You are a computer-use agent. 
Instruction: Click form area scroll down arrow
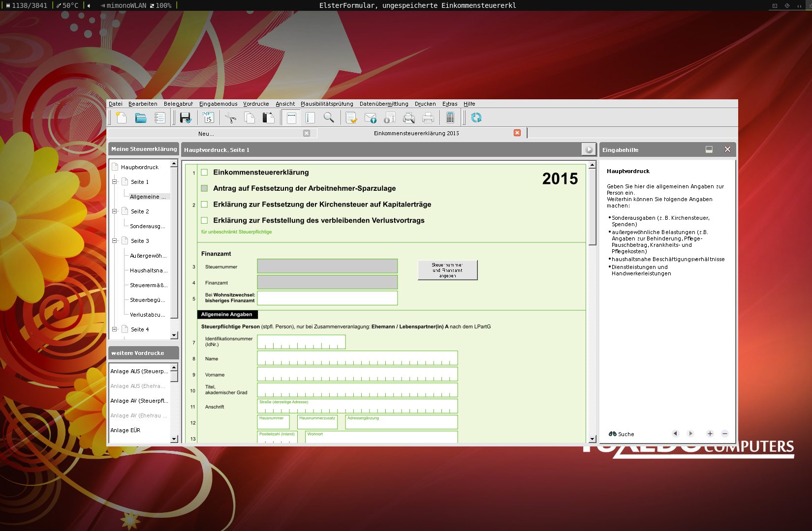click(x=592, y=439)
